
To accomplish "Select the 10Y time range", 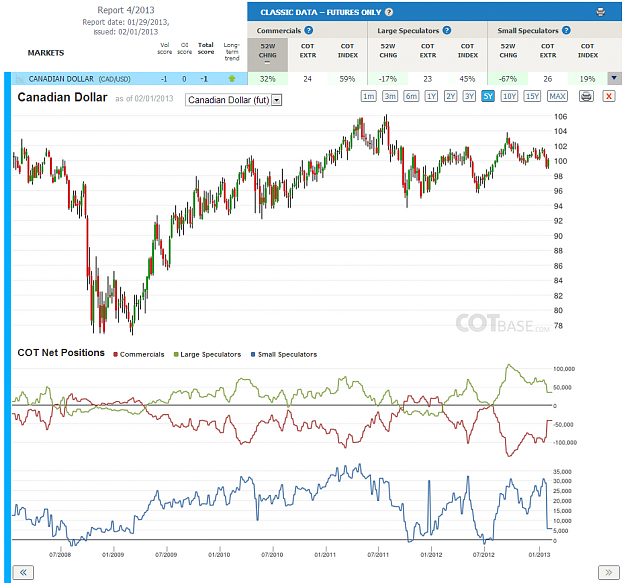I will tap(509, 96).
